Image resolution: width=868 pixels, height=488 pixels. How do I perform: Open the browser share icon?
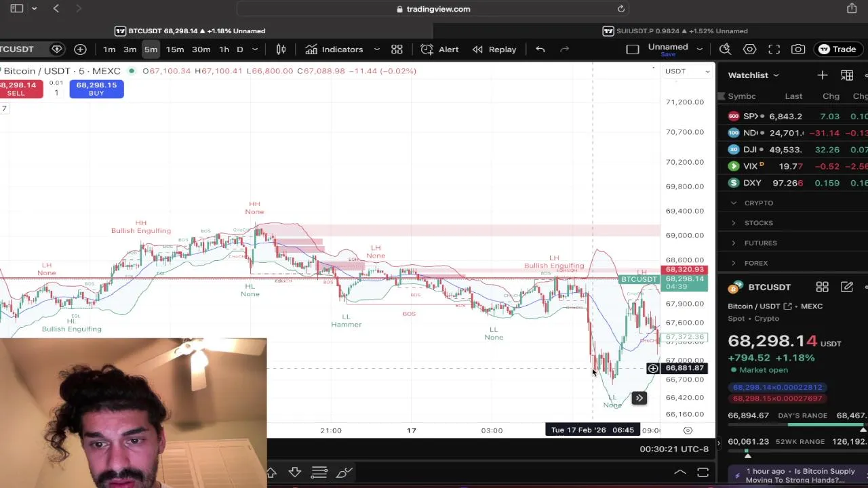[x=852, y=8]
